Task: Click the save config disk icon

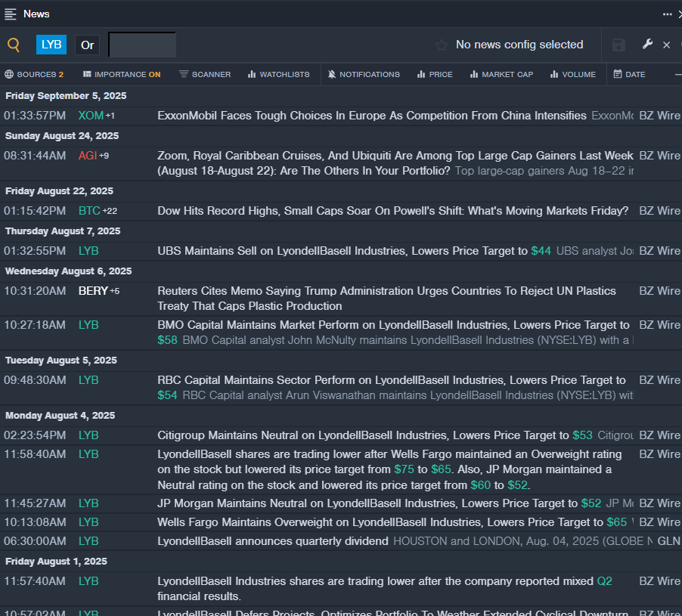Action: coord(618,45)
